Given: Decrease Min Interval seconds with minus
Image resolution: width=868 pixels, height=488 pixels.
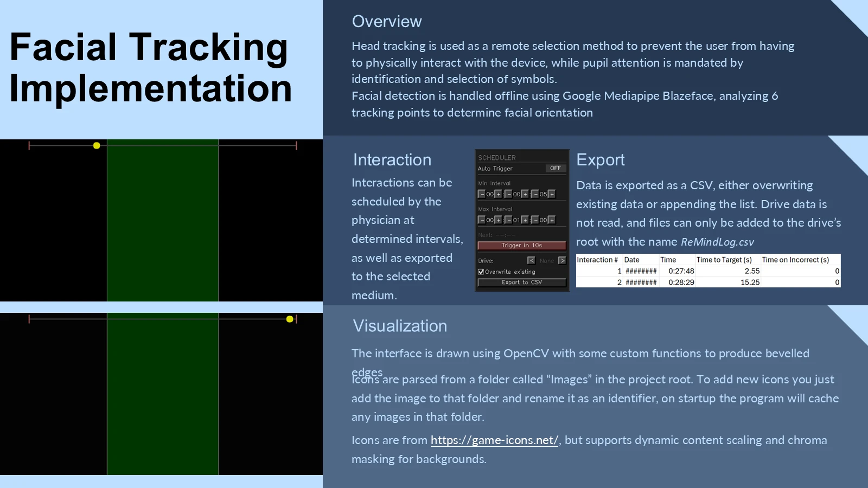Looking at the screenshot, I should (x=535, y=194).
